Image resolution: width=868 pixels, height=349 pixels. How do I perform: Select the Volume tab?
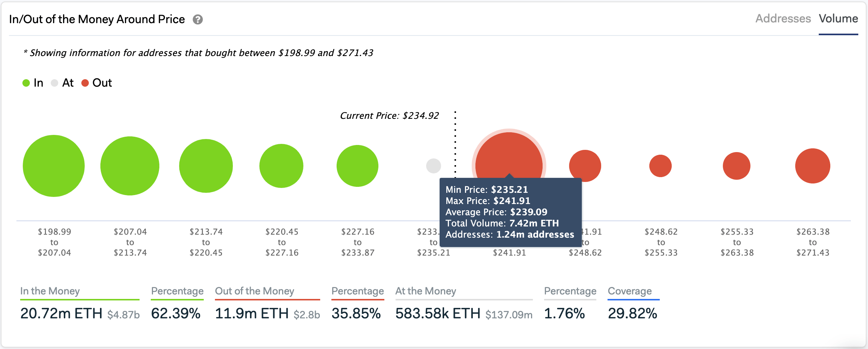838,19
